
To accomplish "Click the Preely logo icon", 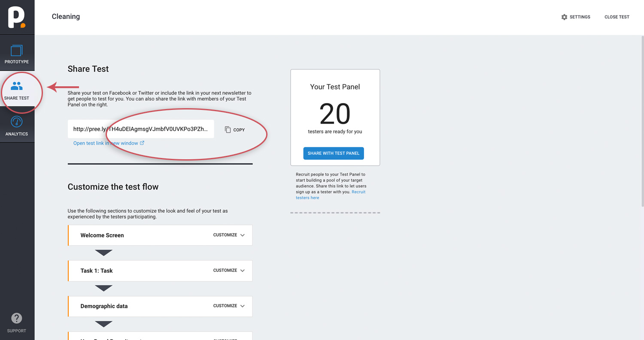I will (x=16, y=17).
